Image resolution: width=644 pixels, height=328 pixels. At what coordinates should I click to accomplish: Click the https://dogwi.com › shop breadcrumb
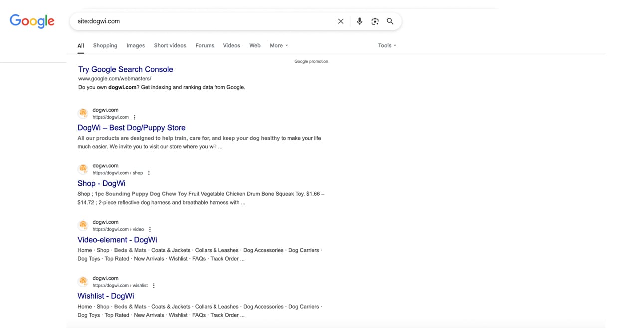pyautogui.click(x=118, y=173)
